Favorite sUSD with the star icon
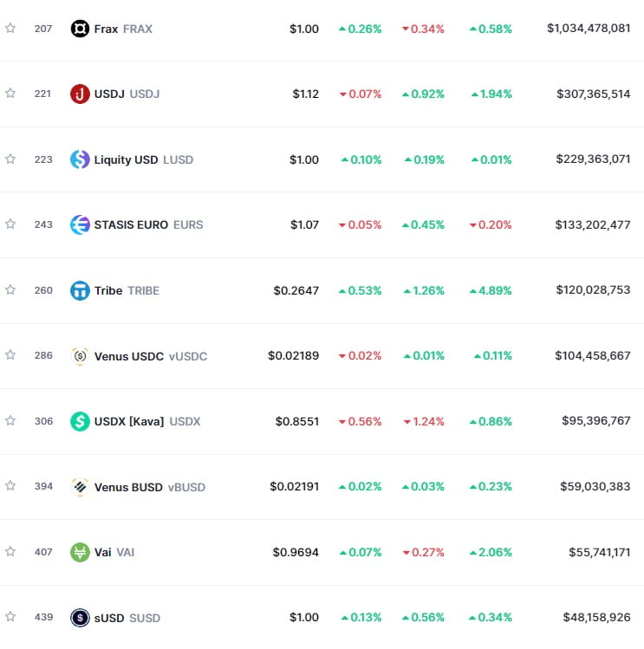644x649 pixels. pyautogui.click(x=10, y=617)
